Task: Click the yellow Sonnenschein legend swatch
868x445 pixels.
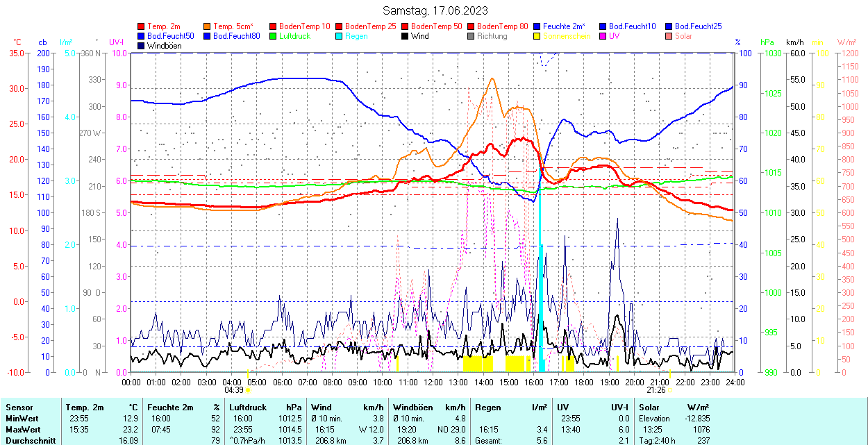Action: (x=537, y=36)
